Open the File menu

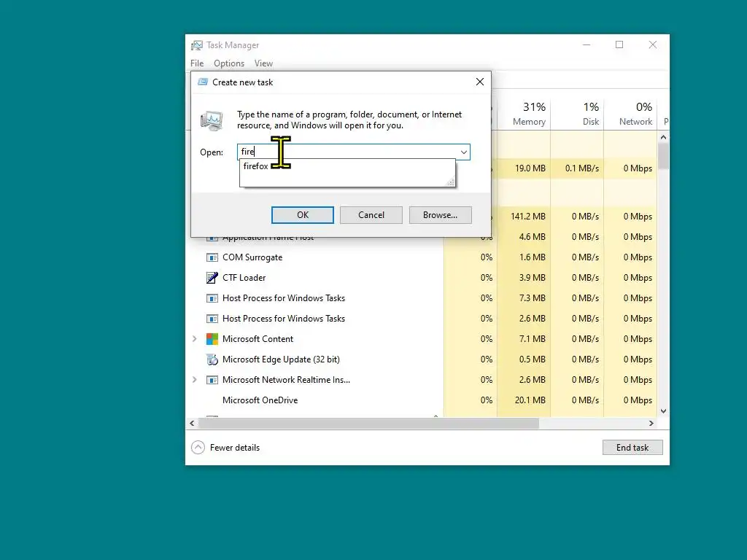(197, 63)
